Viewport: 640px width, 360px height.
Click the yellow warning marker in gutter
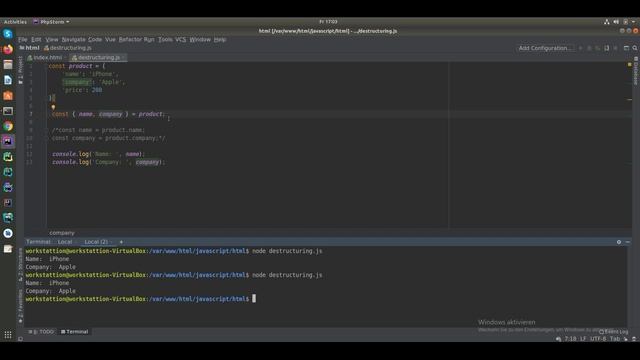click(x=629, y=65)
